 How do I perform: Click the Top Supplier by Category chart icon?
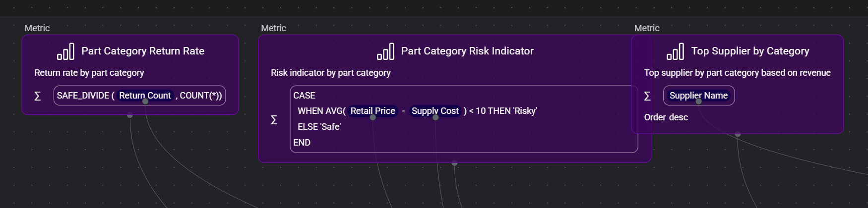click(x=675, y=52)
